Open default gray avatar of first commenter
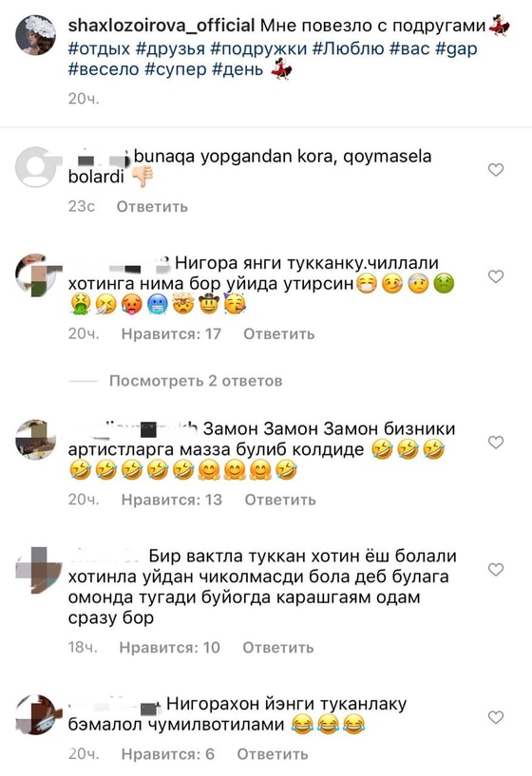This screenshot has width=532, height=776. coord(36,167)
